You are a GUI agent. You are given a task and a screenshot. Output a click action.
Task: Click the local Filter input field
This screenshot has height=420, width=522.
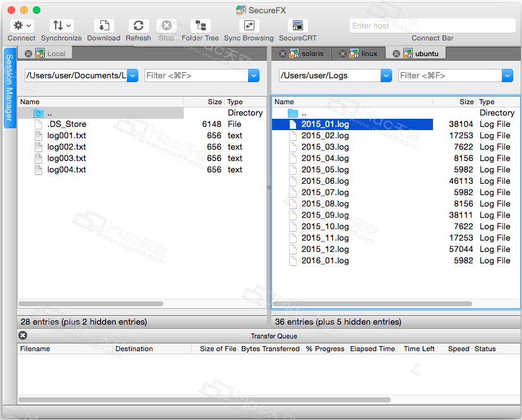tap(197, 76)
